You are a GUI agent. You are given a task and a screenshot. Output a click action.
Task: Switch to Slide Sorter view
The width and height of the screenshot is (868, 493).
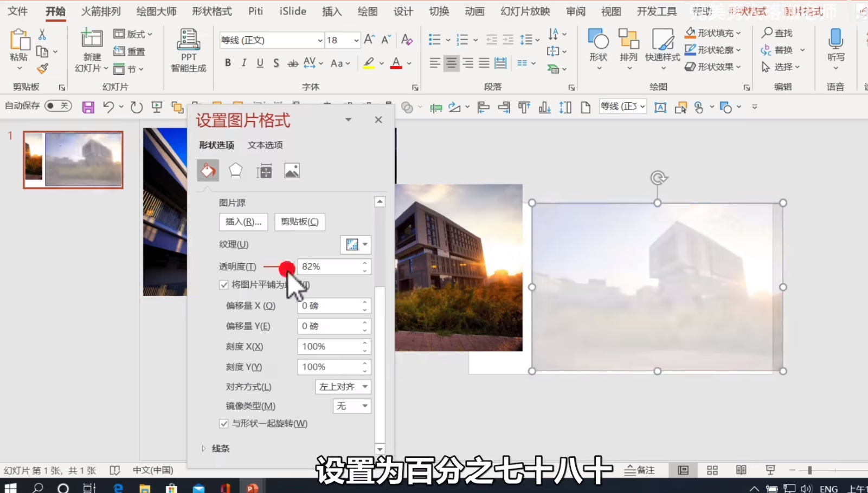(x=712, y=470)
